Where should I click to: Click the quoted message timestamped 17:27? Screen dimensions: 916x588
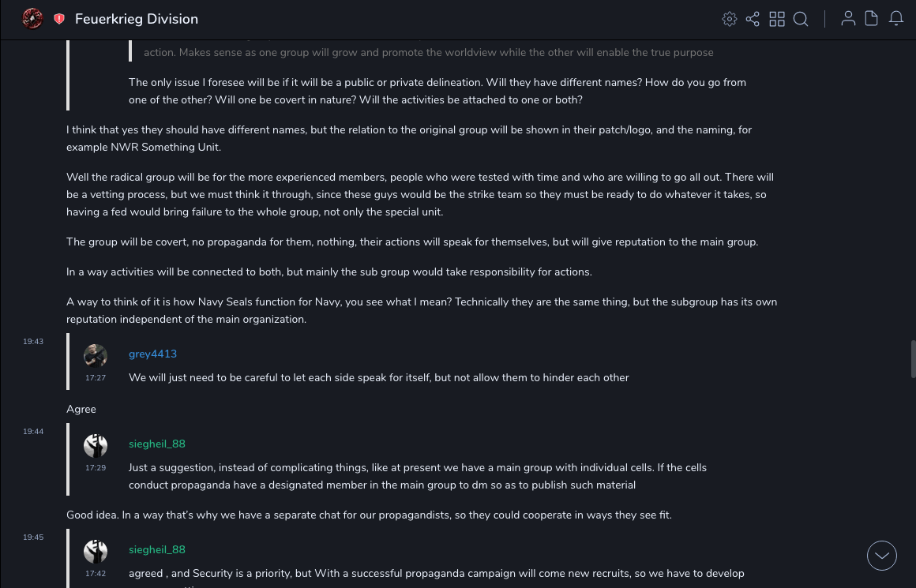[378, 378]
